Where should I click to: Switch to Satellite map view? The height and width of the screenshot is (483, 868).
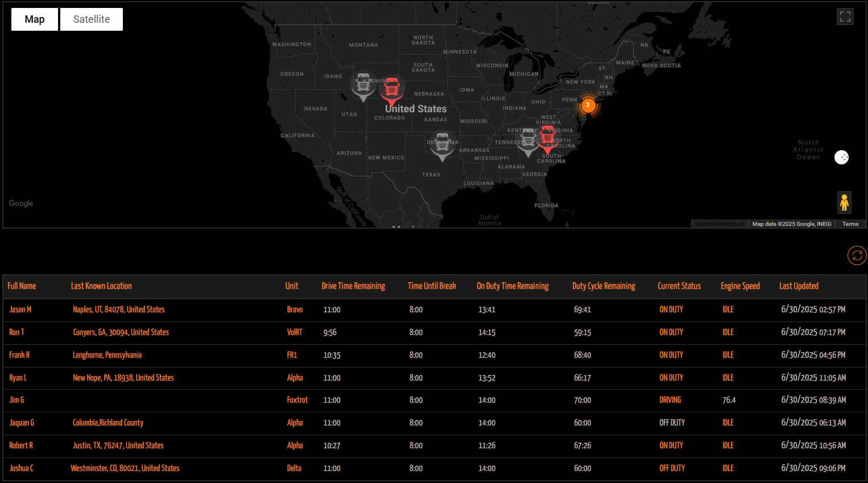[x=91, y=19]
